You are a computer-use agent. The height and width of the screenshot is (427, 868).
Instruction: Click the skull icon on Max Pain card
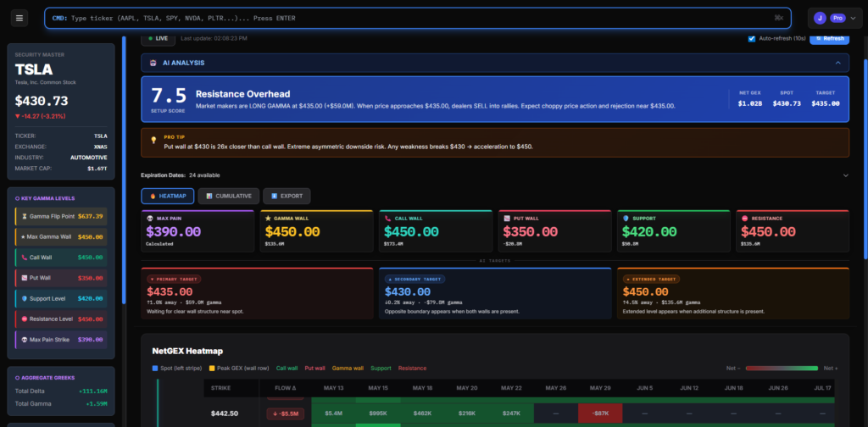[x=149, y=219]
